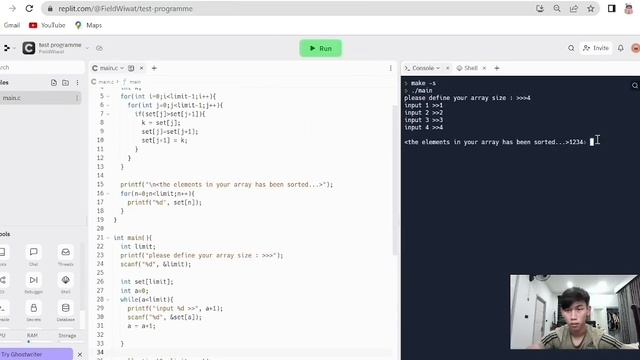640x360 pixels.
Task: Open the user avatar in Replit header
Action: (x=635, y=48)
